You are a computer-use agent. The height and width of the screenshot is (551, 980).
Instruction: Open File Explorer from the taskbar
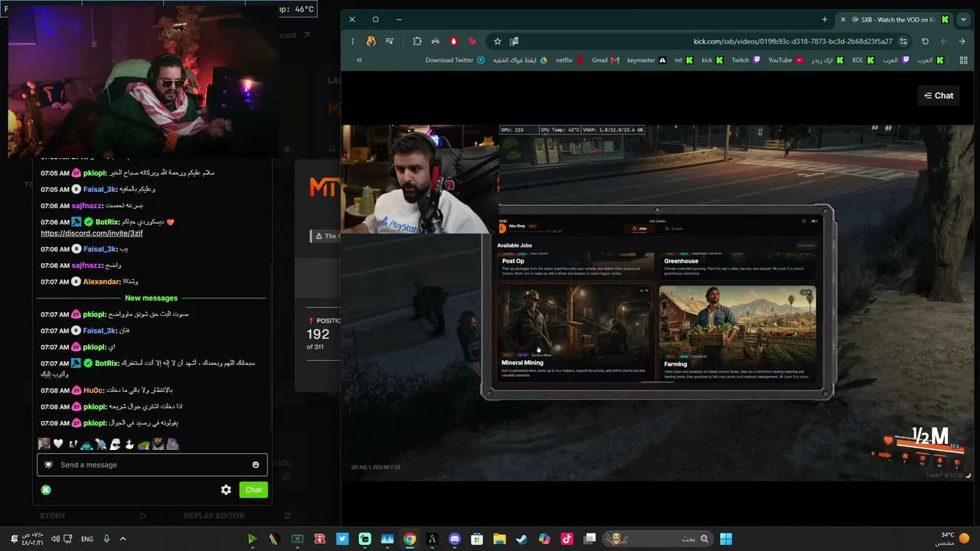tap(499, 539)
